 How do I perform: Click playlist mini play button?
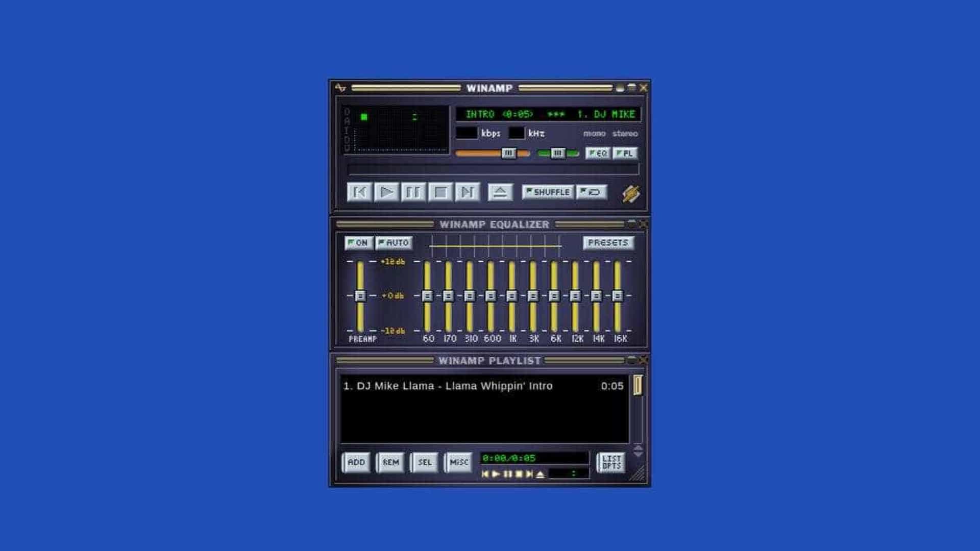[496, 474]
